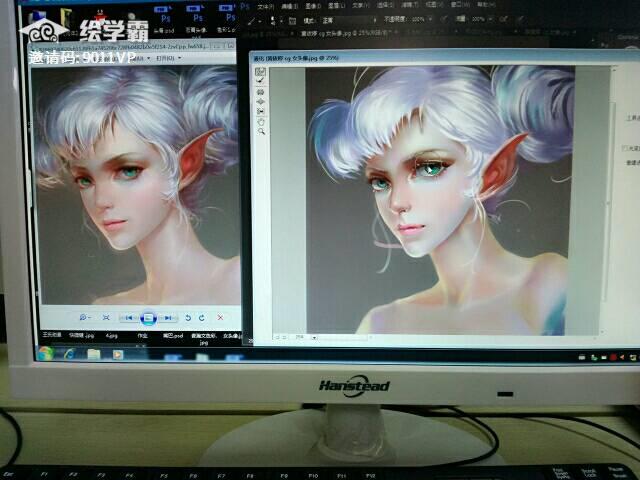Open the 尾巴.psd desktop file
The image size is (640, 480).
173,336
